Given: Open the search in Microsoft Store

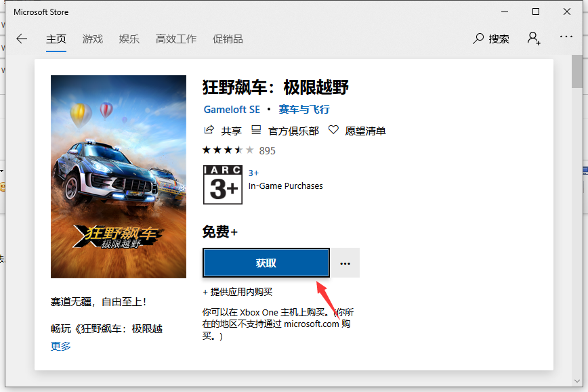Looking at the screenshot, I should (490, 39).
